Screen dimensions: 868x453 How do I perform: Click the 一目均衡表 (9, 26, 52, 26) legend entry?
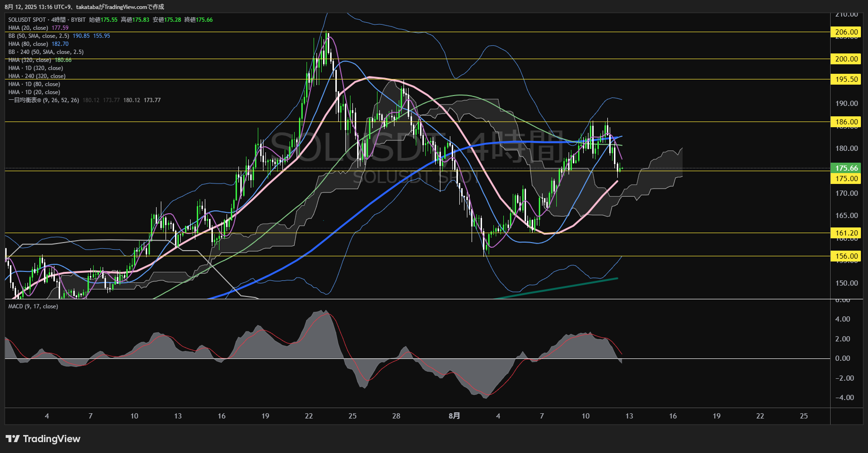coord(44,100)
